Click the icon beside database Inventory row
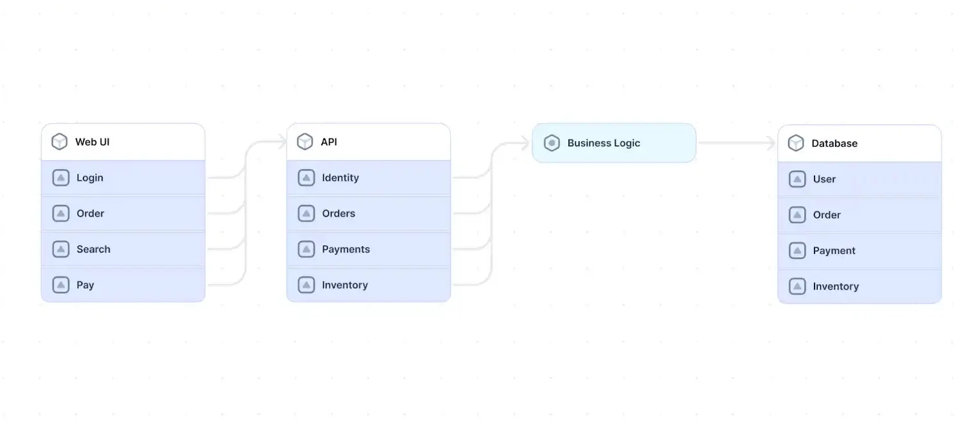The width and height of the screenshot is (980, 430). pos(797,286)
